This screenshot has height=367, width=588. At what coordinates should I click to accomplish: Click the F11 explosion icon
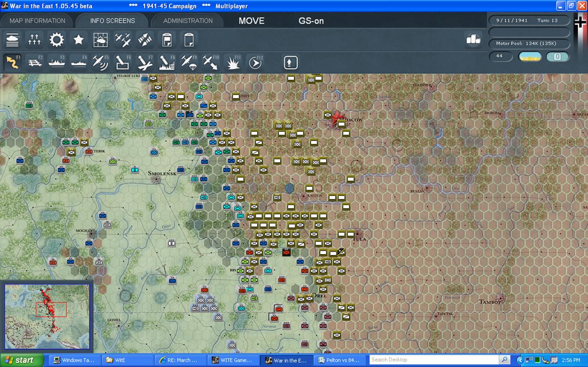tap(233, 62)
